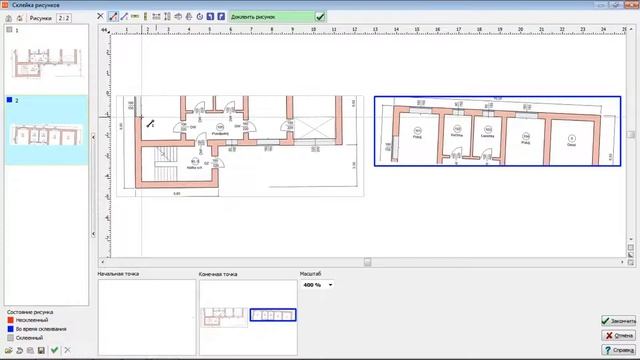Click the undo arrow icon in bottom-left toolbar

click(19, 350)
